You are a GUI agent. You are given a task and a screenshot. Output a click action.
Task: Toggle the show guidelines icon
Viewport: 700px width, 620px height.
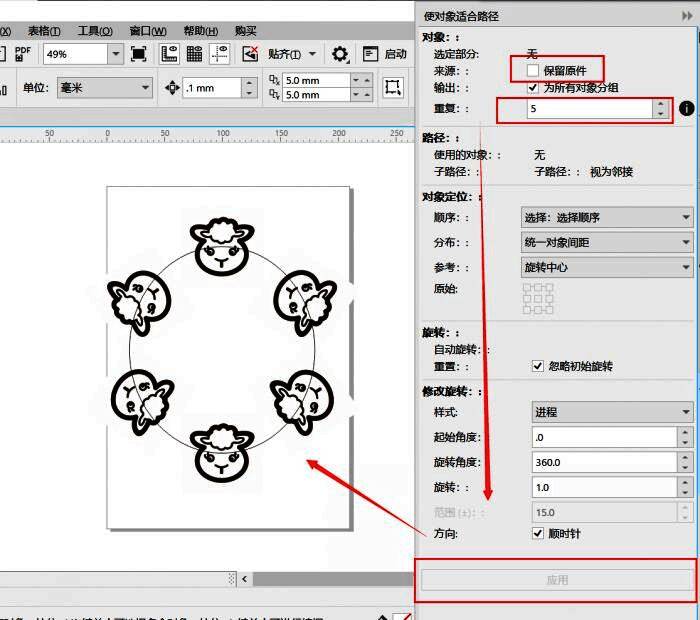218,54
